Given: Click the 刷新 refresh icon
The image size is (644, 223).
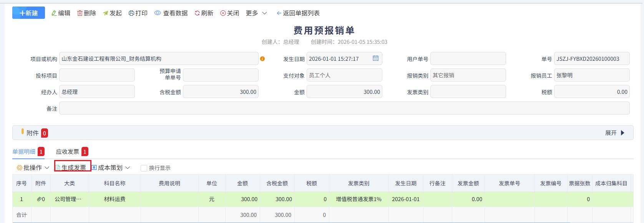Looking at the screenshot, I should [x=197, y=13].
